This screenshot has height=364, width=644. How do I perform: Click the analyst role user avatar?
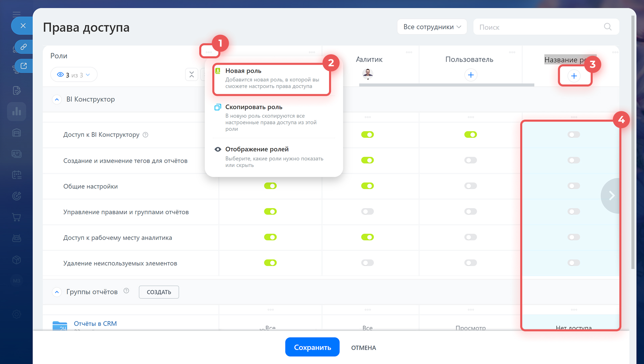coord(368,73)
